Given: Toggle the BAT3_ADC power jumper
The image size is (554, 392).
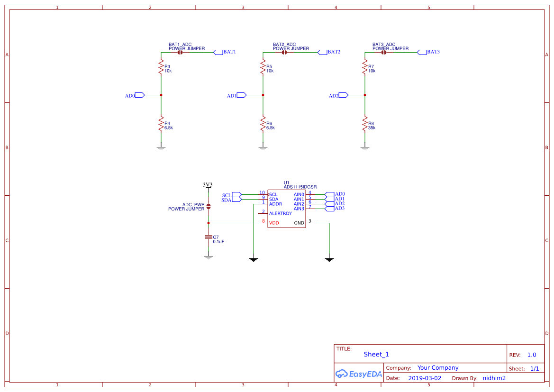Looking at the screenshot, I should 384,52.
